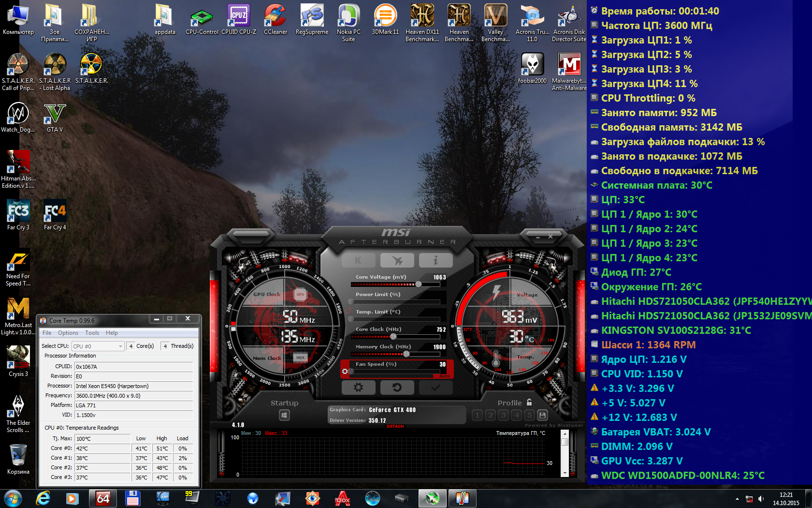Select the Watch_Dogs desktop icon

click(x=18, y=118)
